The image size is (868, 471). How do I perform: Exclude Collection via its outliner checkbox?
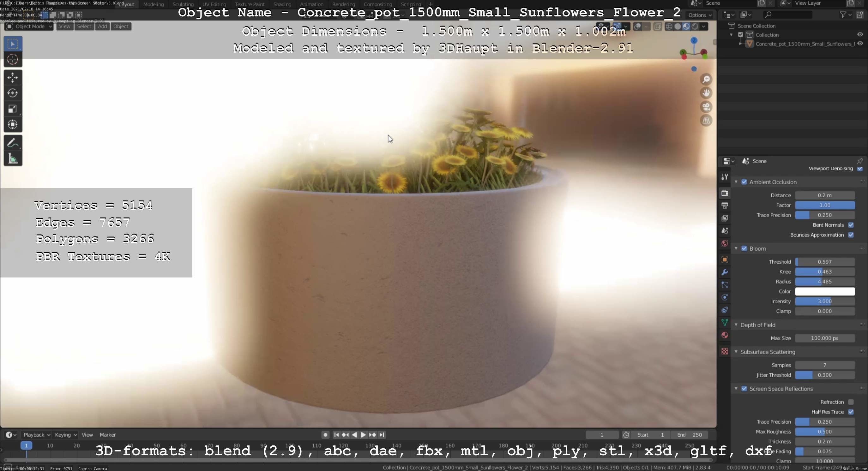[741, 35]
